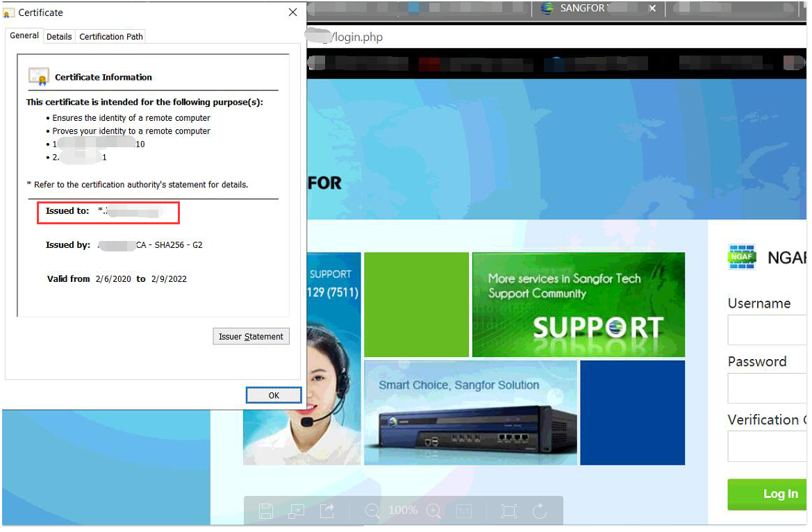812x532 pixels.
Task: Click the 'Issued by:' label
Action: [x=68, y=246]
